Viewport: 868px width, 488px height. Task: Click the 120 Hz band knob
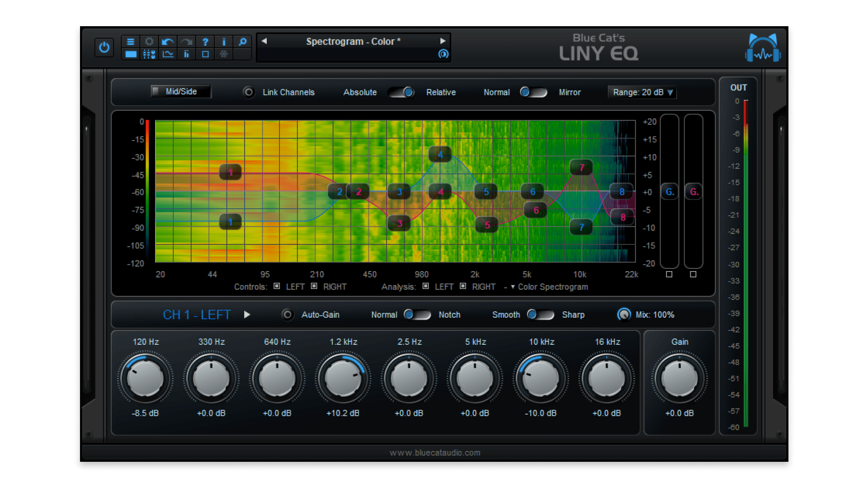point(145,379)
